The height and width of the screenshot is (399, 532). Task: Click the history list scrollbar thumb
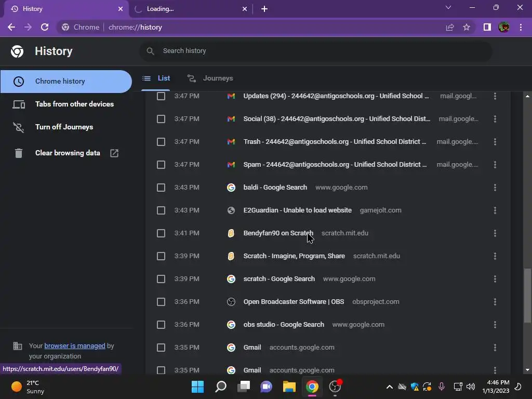(x=527, y=295)
